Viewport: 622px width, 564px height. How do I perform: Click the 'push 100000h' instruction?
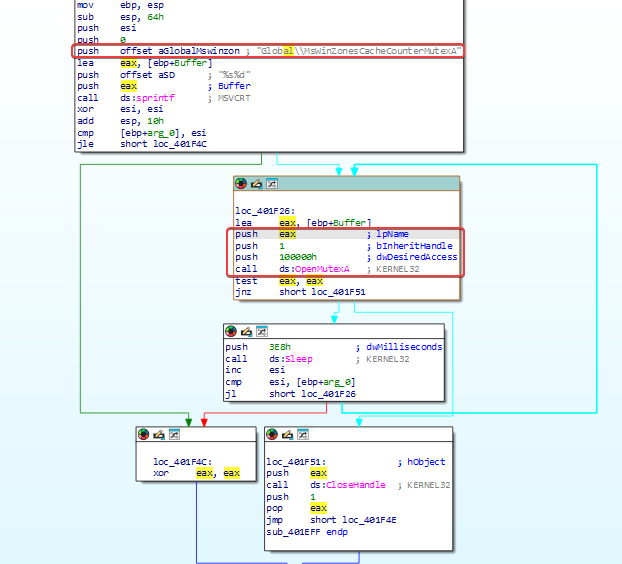(x=276, y=257)
